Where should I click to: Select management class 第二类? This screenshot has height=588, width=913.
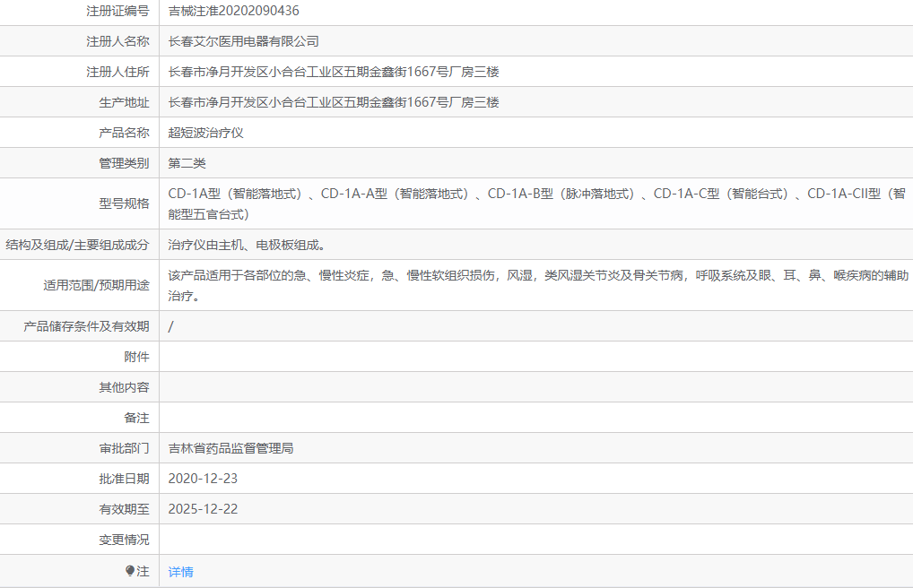coord(187,163)
